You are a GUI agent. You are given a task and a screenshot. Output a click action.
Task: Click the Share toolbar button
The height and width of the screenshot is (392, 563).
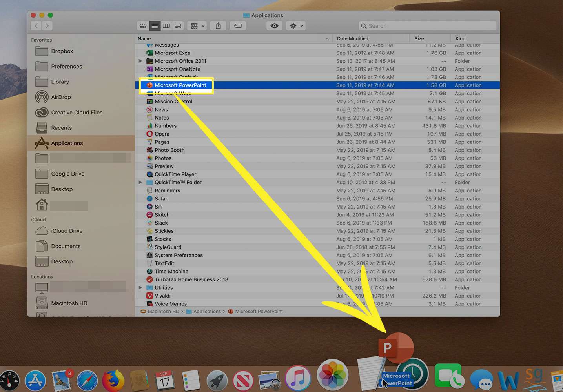(218, 26)
